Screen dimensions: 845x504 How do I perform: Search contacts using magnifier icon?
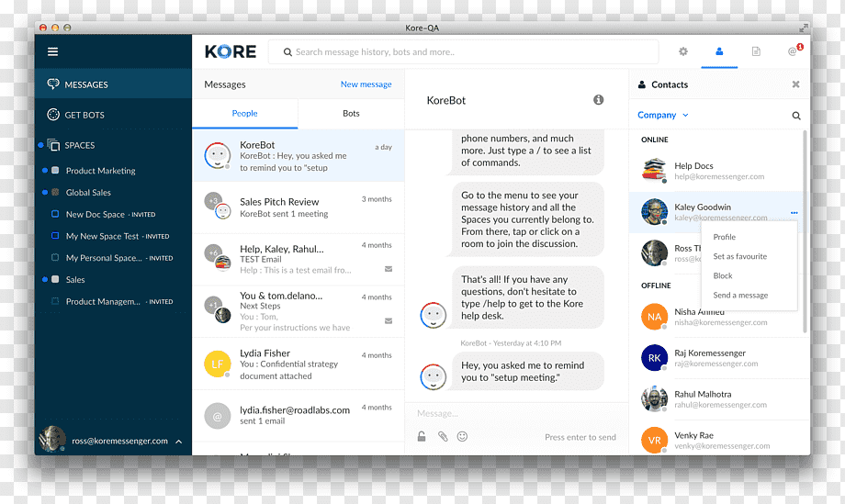tap(796, 116)
